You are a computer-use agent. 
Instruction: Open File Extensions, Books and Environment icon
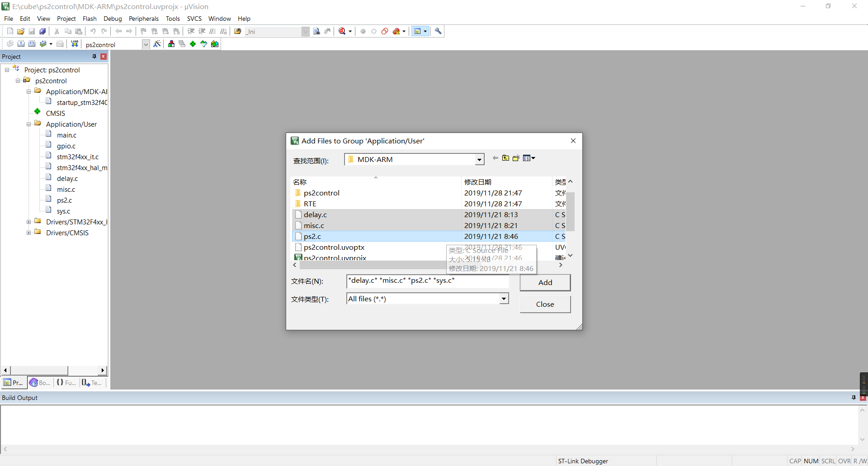click(171, 44)
